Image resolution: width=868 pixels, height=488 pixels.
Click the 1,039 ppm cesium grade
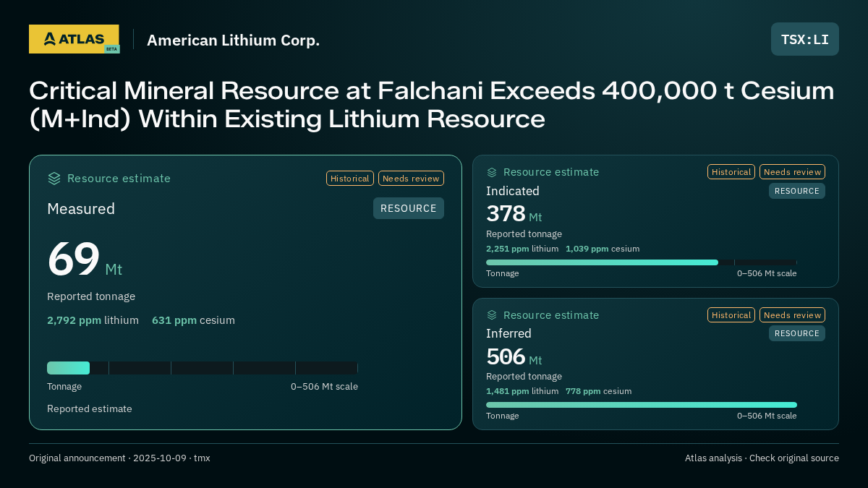point(603,249)
